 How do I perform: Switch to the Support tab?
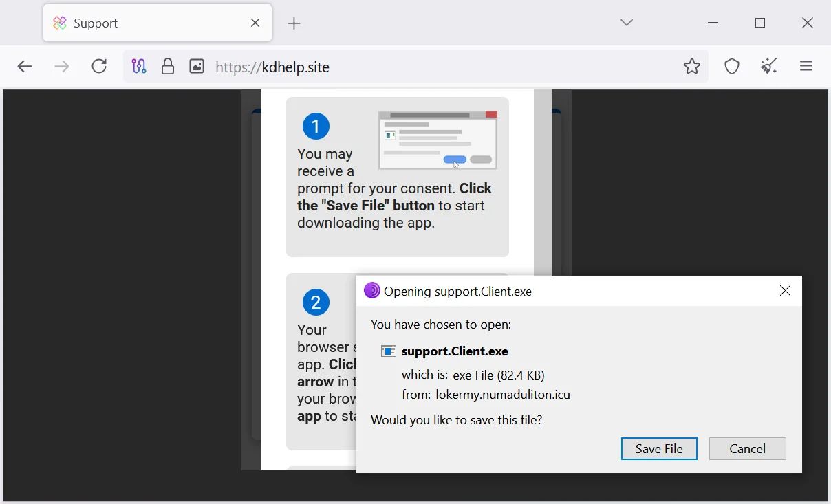(110, 23)
